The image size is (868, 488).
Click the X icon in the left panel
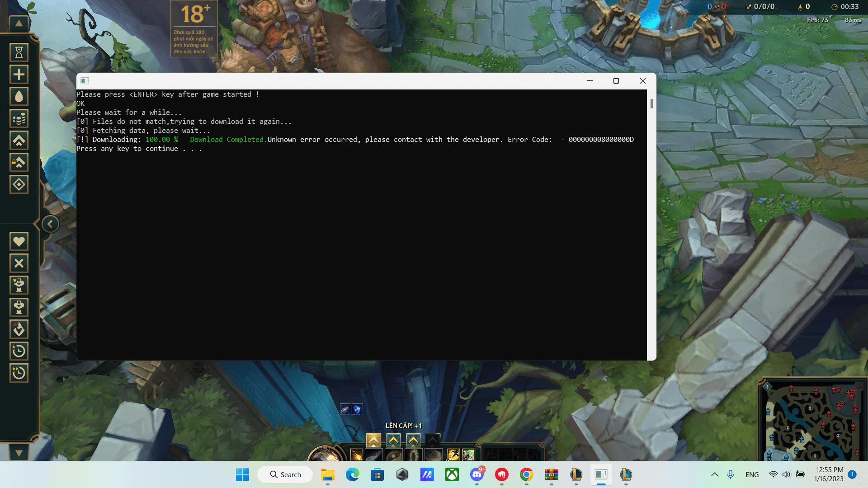pyautogui.click(x=19, y=263)
